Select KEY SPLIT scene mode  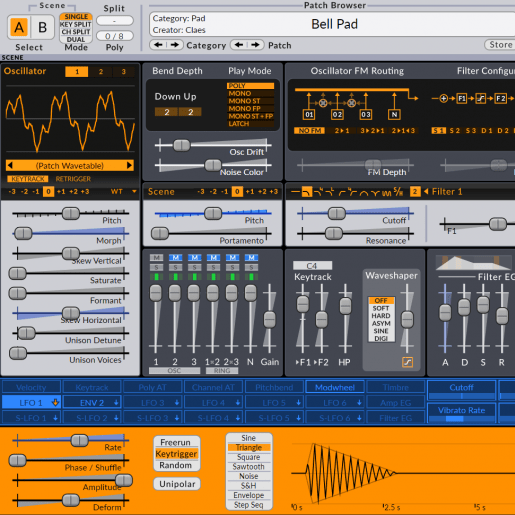[76, 24]
